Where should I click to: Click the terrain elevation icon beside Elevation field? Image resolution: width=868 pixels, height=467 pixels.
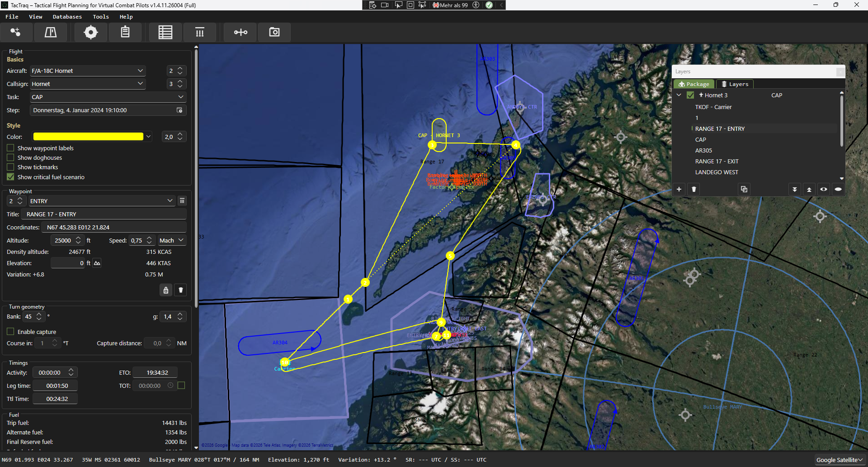[97, 263]
